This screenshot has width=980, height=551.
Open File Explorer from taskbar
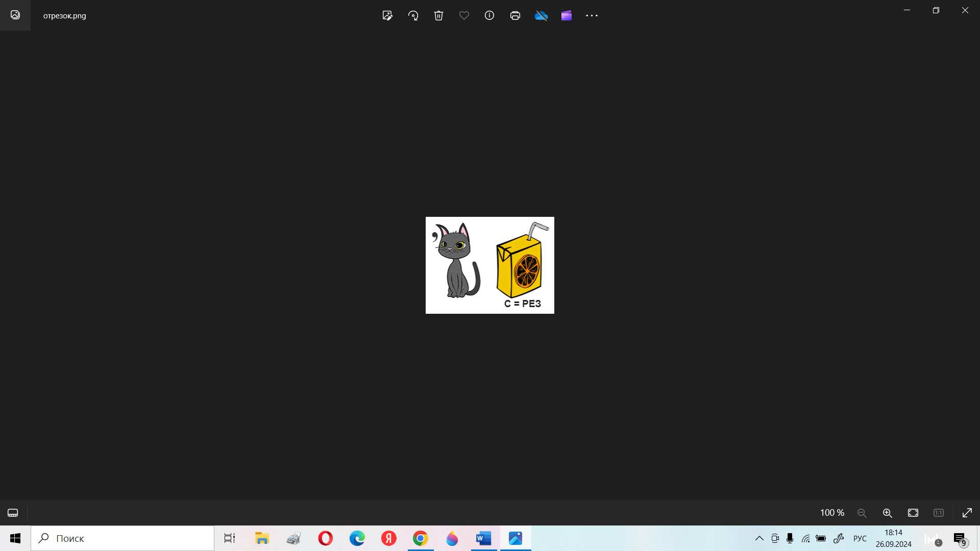coord(262,538)
